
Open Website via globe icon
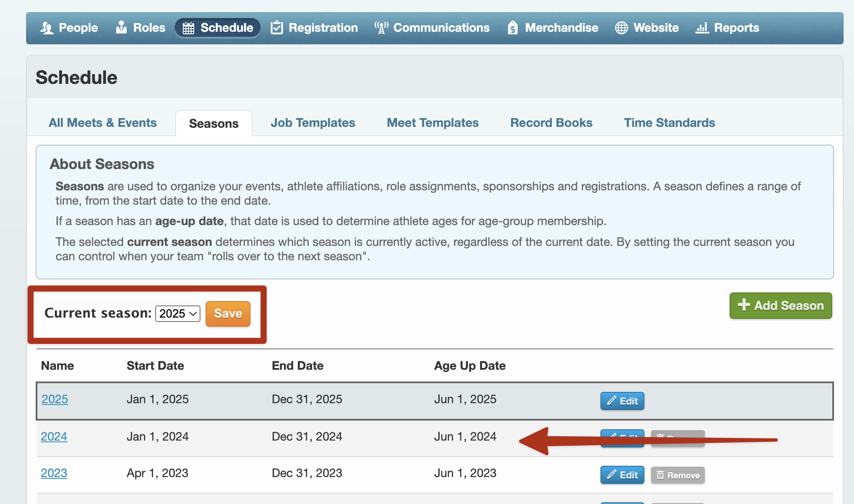(x=621, y=28)
